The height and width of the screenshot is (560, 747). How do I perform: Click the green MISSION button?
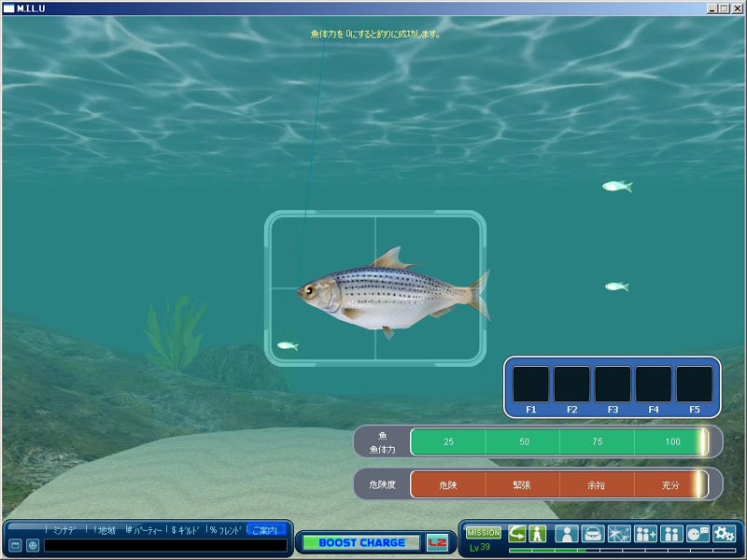click(x=484, y=532)
